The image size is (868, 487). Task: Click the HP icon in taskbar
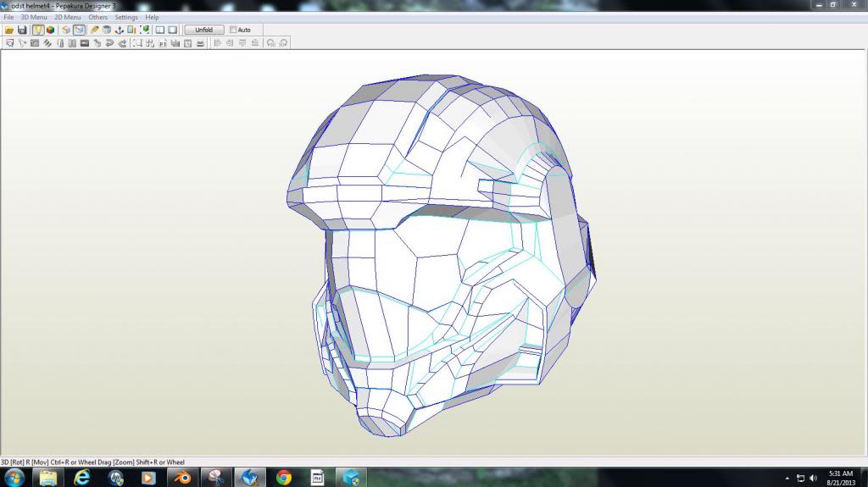coord(115,478)
